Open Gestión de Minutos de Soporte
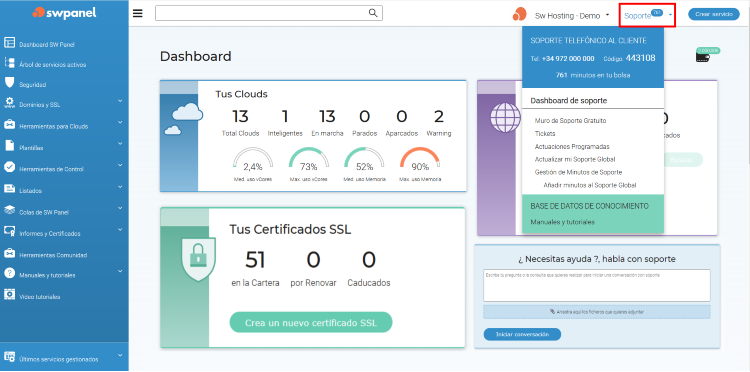Viewport: 750px width, 372px height. click(578, 172)
